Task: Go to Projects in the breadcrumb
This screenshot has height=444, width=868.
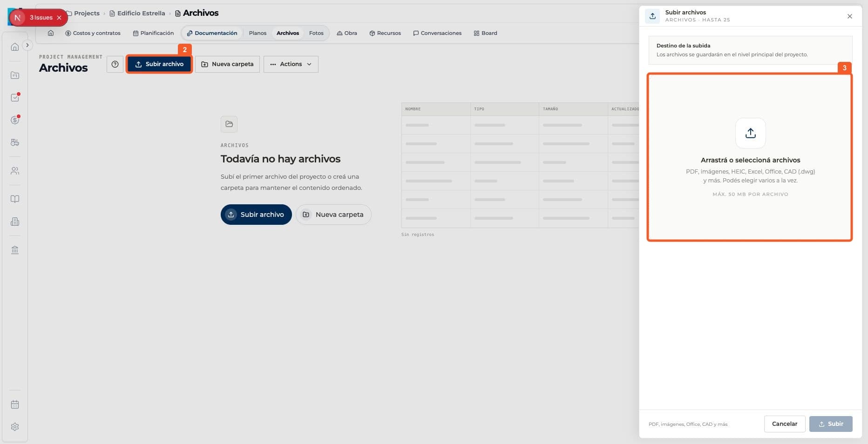Action: (83, 13)
